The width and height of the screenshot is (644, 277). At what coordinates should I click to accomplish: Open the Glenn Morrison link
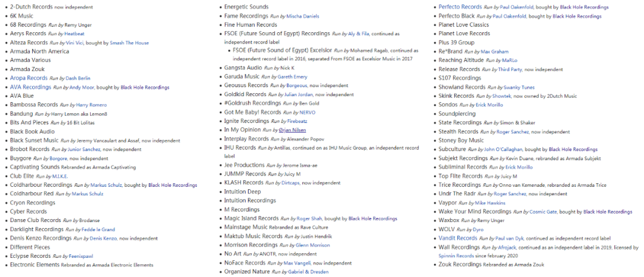coord(312,245)
